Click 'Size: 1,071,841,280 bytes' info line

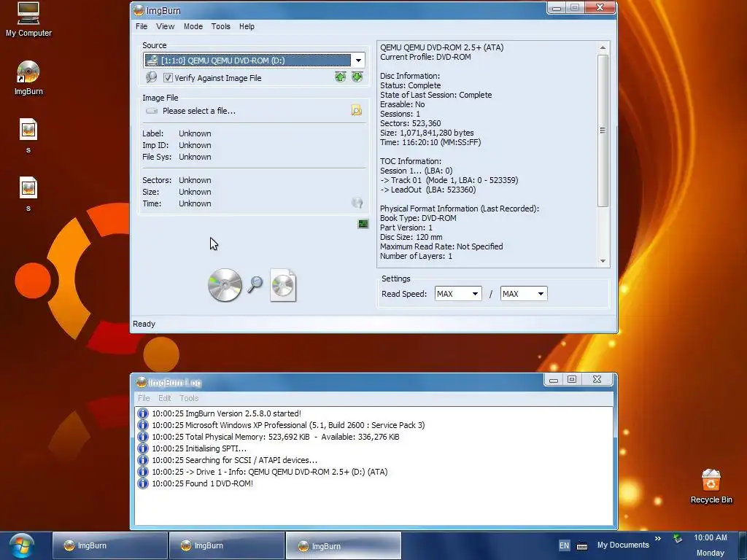point(427,133)
